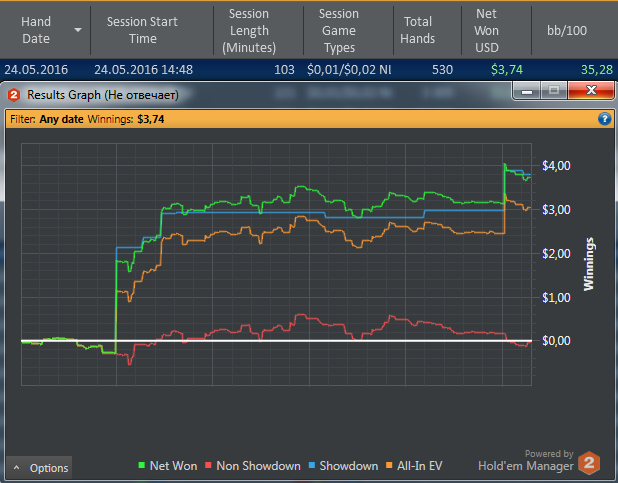Expand the Options panel
The image size is (618, 483).
39,468
